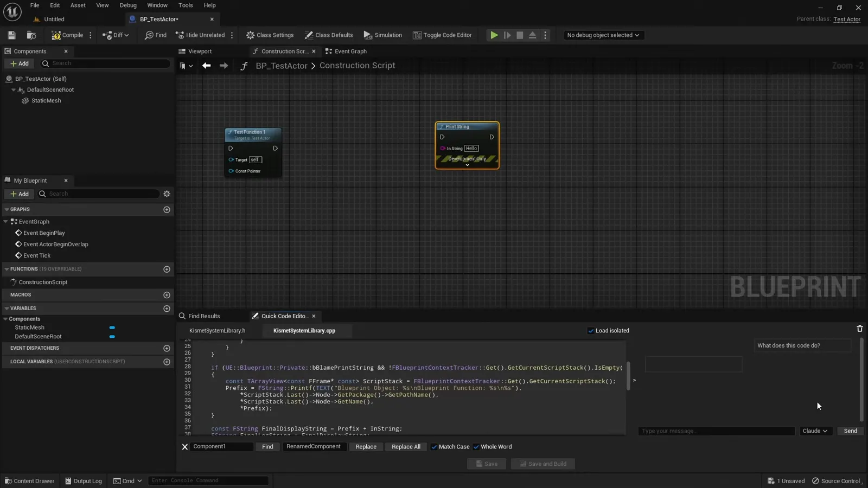
Task: Send the chat message
Action: click(850, 431)
